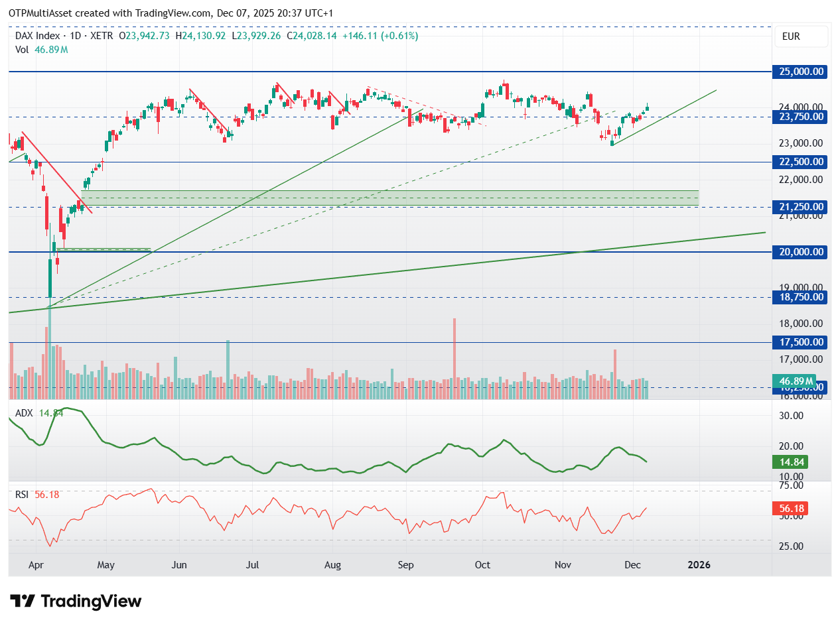Click the RSI 56.18 indicator legend
840x626 pixels.
point(38,493)
